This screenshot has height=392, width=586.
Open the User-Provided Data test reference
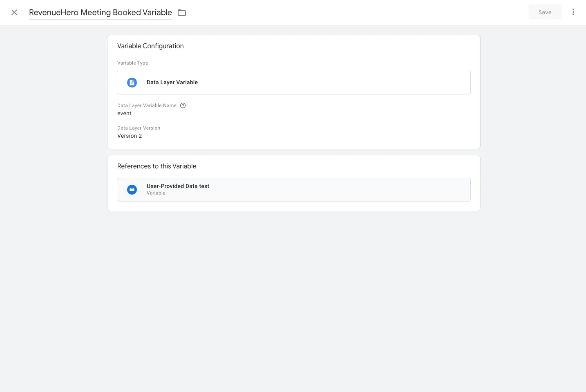pos(293,190)
